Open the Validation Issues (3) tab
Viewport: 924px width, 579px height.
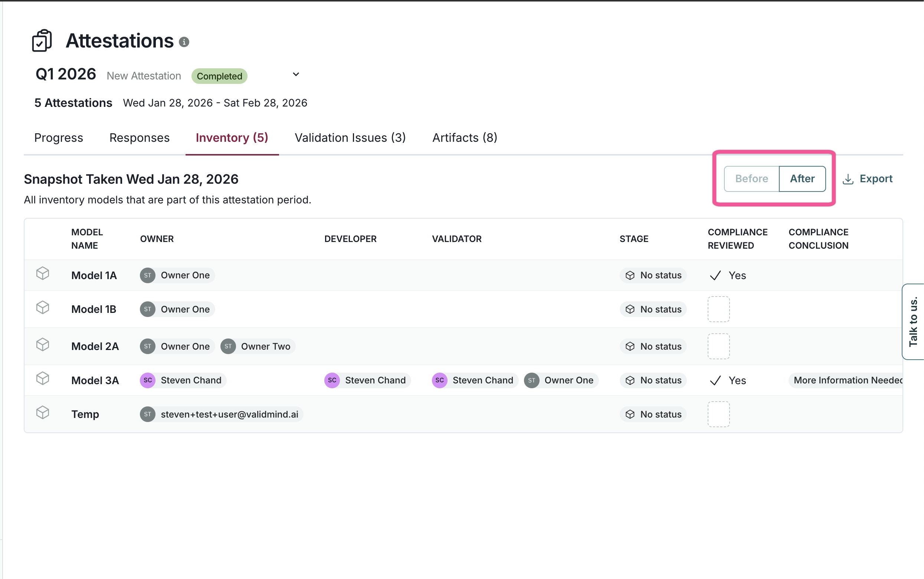(x=350, y=137)
